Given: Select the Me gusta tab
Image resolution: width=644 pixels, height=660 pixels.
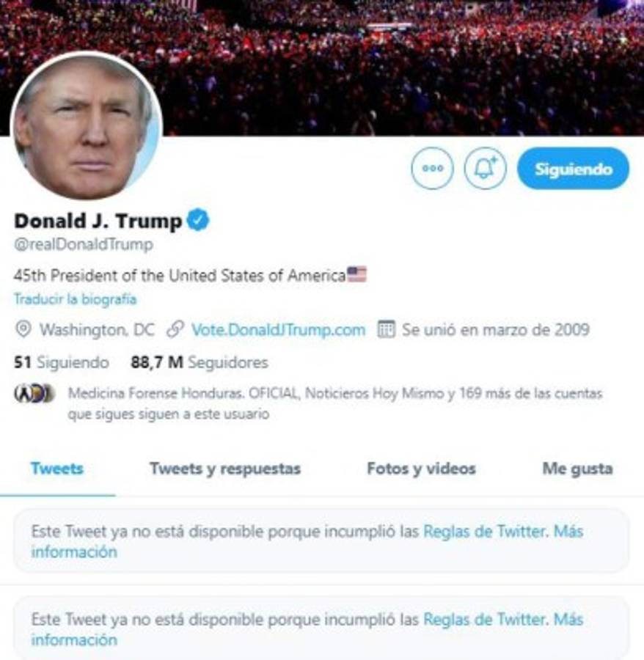Looking at the screenshot, I should pos(577,469).
